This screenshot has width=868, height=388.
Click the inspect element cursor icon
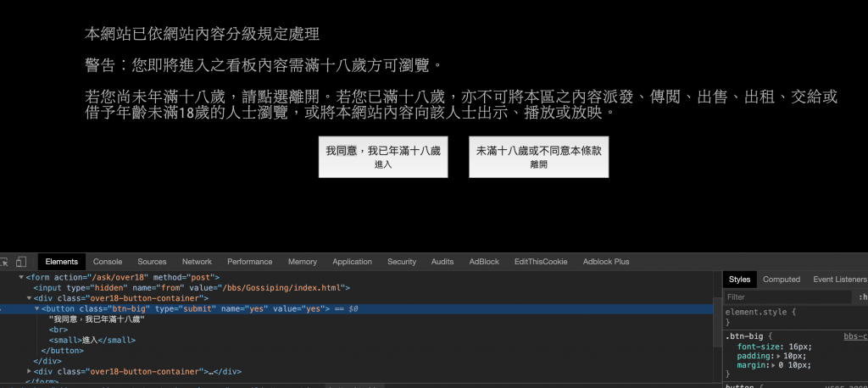pyautogui.click(x=3, y=261)
